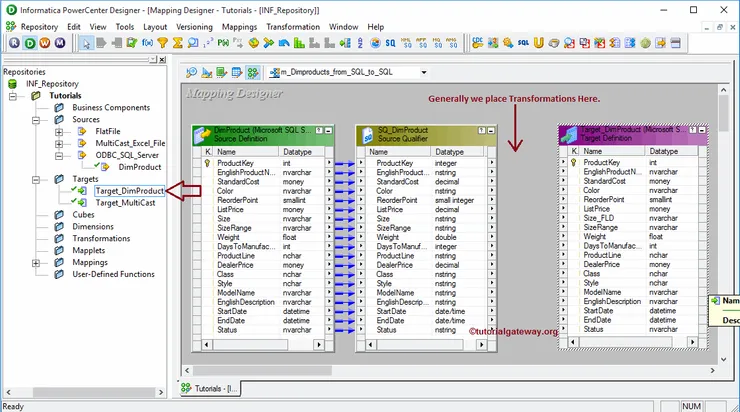Select DaysToManuf... row in Source Qualifier
The image size is (740, 412).
(x=425, y=246)
